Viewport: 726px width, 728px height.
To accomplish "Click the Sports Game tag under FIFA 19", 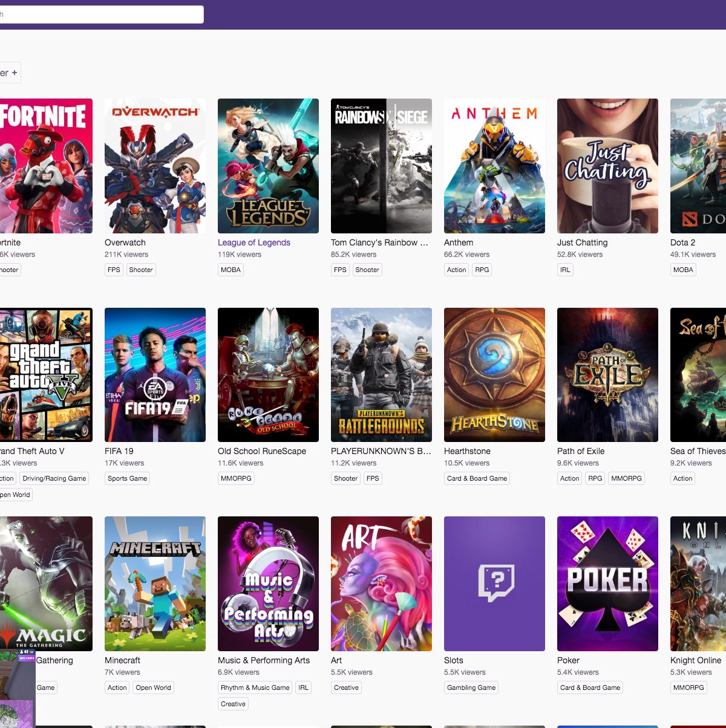I will coord(128,478).
